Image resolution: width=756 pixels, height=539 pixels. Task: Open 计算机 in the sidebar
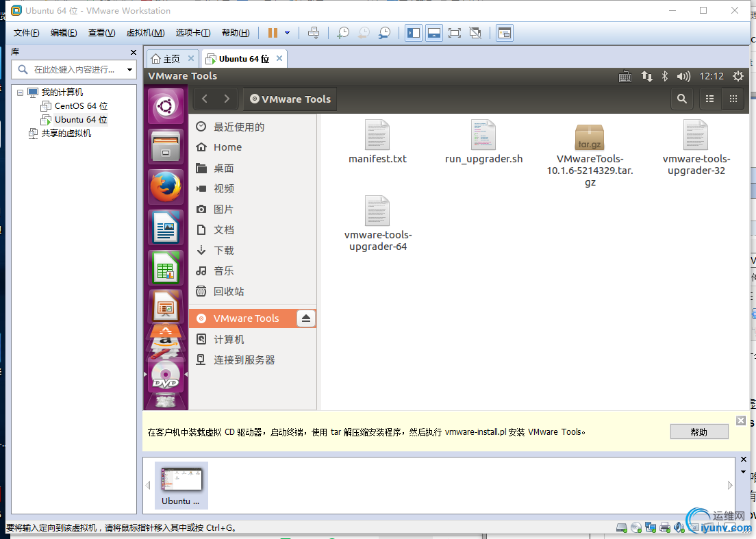(252, 340)
